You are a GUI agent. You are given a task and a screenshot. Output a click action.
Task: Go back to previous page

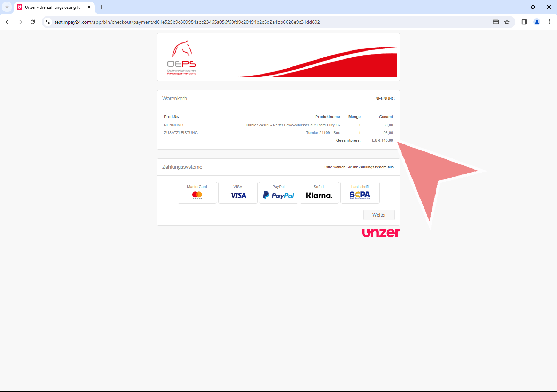pyautogui.click(x=8, y=22)
